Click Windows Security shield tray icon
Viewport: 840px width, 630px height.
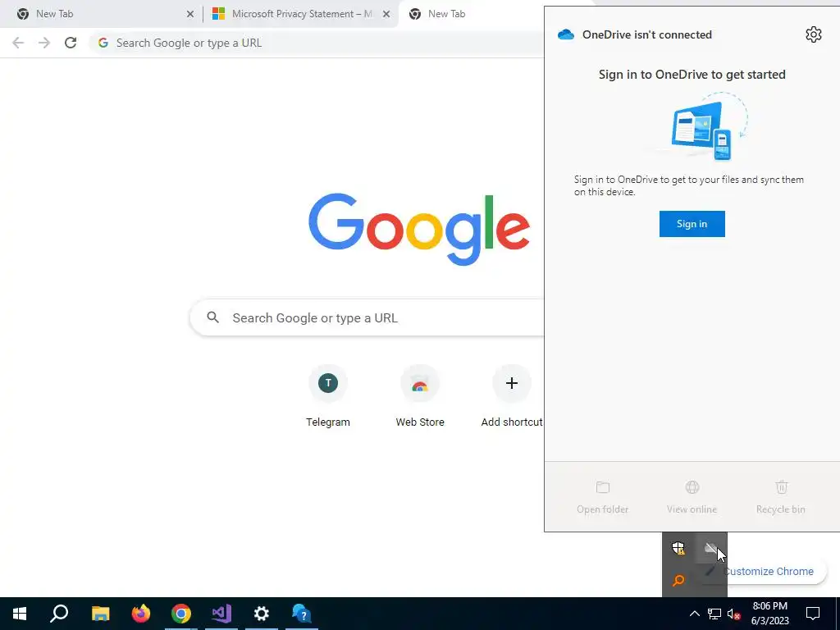click(x=678, y=548)
